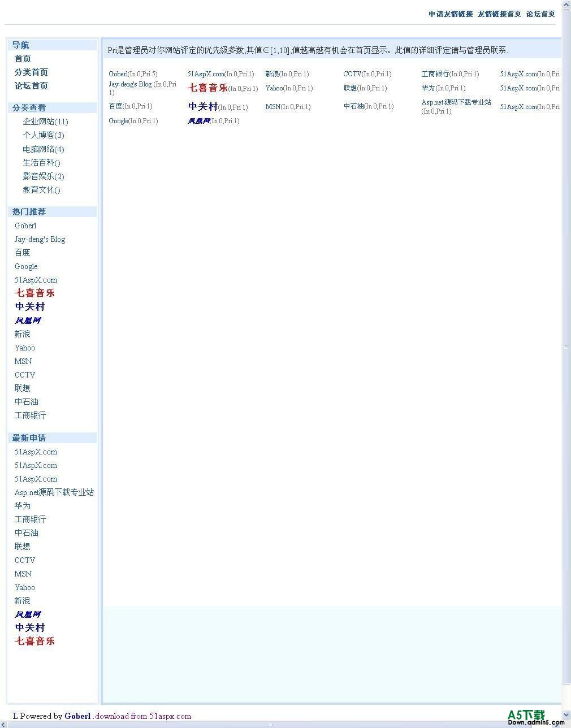Open 联想 in 最新申请 list
Image resolution: width=571 pixels, height=728 pixels.
[22, 547]
